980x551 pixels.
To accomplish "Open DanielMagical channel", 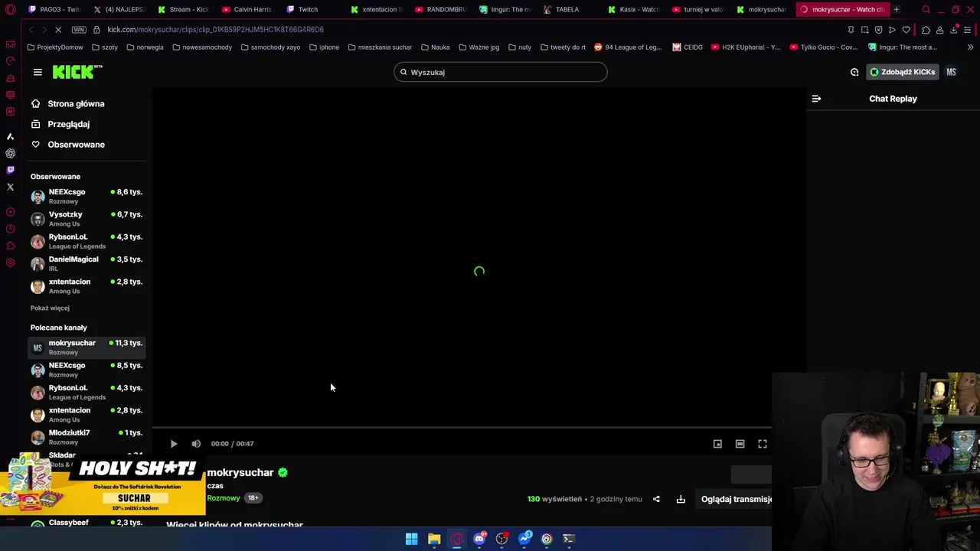I will (87, 263).
